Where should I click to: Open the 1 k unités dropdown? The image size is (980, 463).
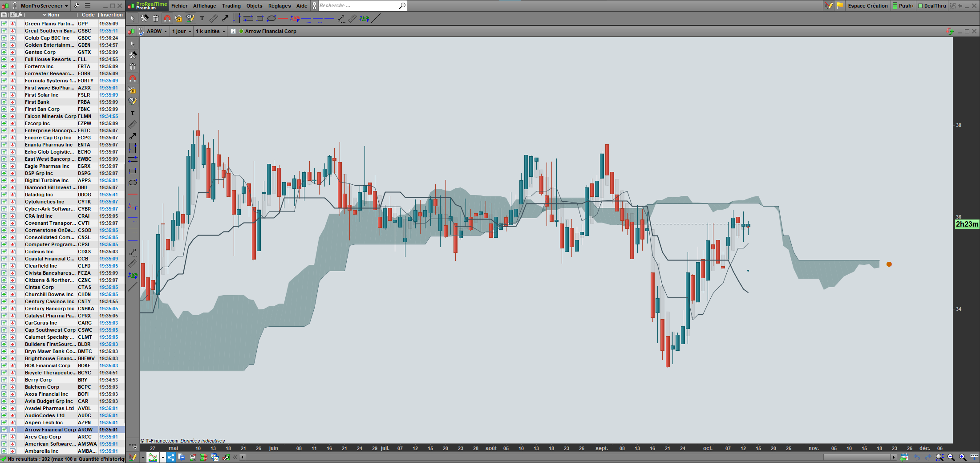pos(211,31)
